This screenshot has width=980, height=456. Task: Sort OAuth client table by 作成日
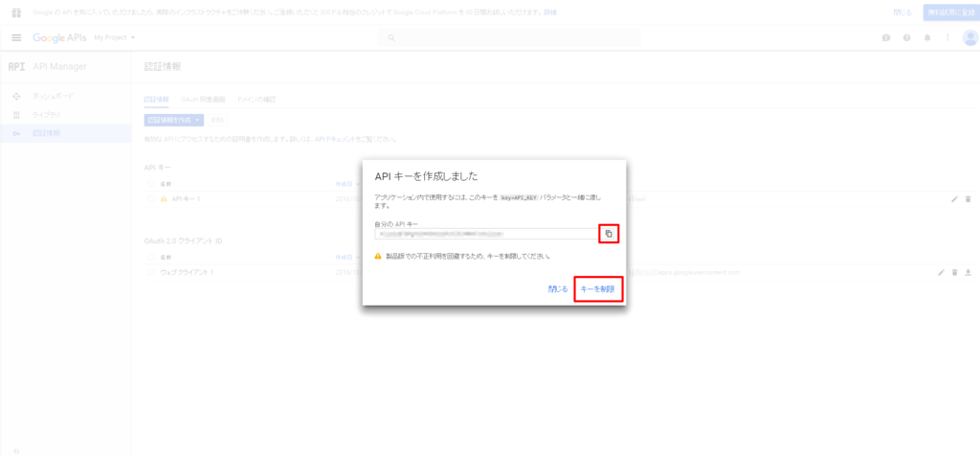point(347,257)
